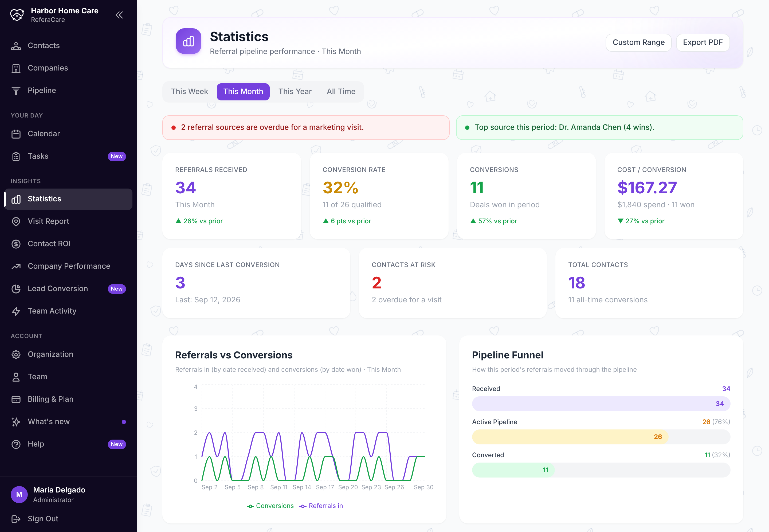Switch to the This Week tab
Image resolution: width=769 pixels, height=532 pixels.
pos(189,91)
